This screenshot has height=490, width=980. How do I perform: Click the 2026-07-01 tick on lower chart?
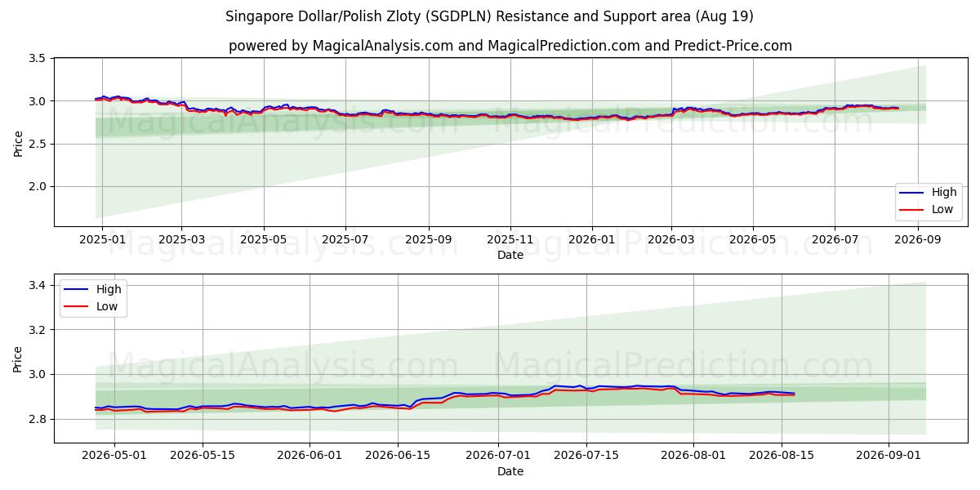tap(498, 457)
